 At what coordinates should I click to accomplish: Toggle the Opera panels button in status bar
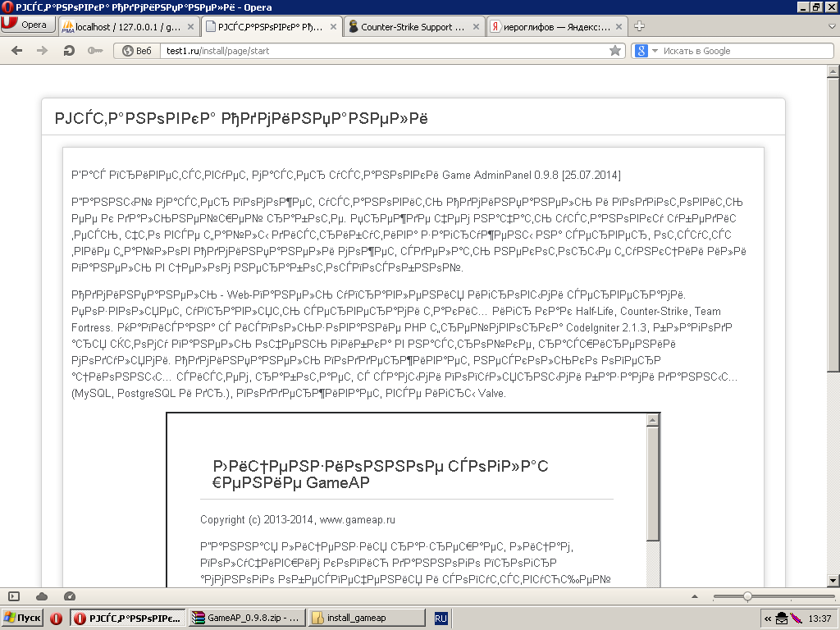14,596
